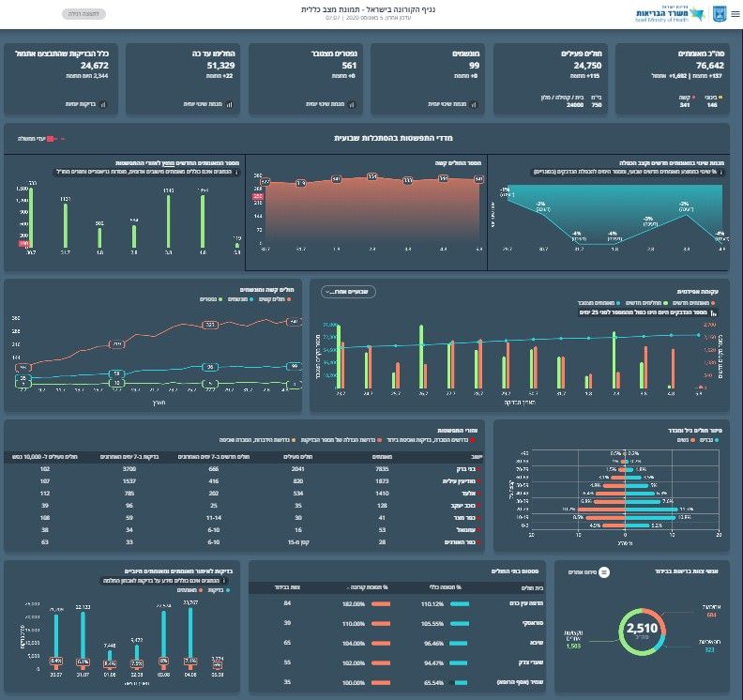Viewport: 743px width, 700px height.
Task: Sort the hospitals table by the hospital name column
Action: (532, 588)
